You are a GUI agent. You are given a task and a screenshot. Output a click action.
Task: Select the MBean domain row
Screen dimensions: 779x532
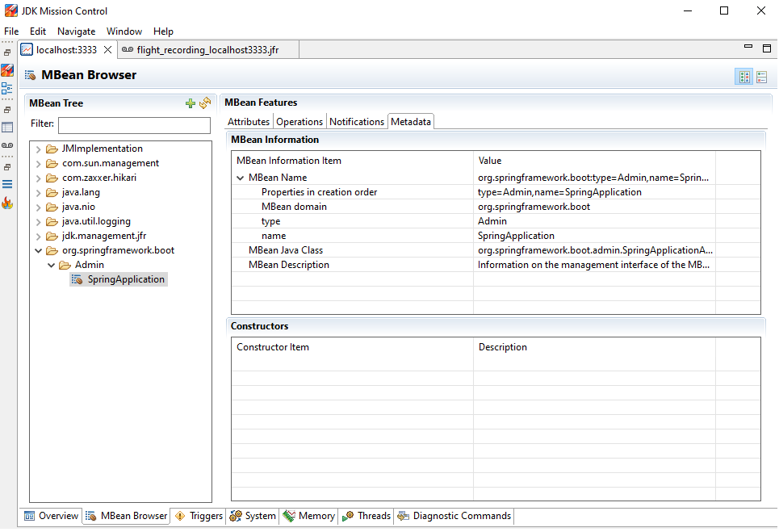point(496,207)
